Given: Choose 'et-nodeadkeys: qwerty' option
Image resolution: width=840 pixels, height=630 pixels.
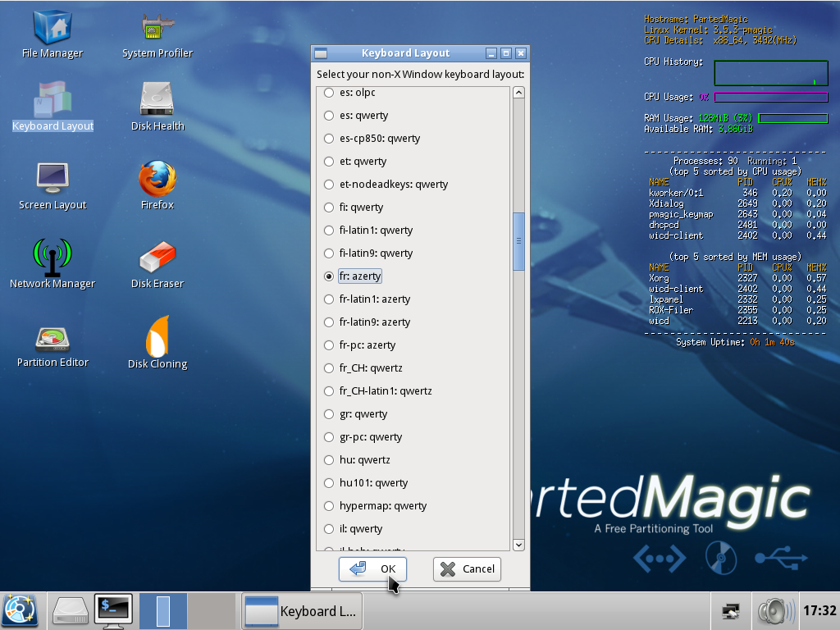Looking at the screenshot, I should [386, 185].
